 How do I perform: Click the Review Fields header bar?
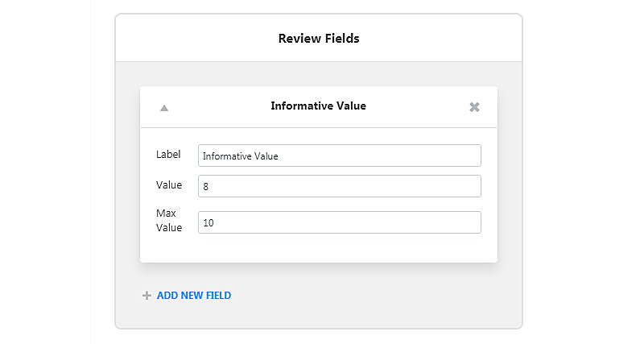point(319,38)
